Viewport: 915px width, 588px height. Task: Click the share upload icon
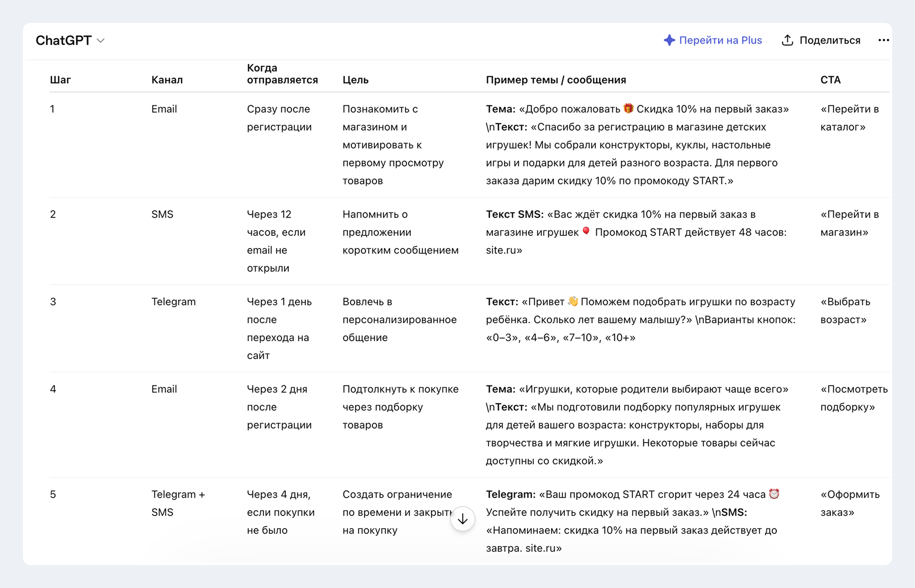788,40
